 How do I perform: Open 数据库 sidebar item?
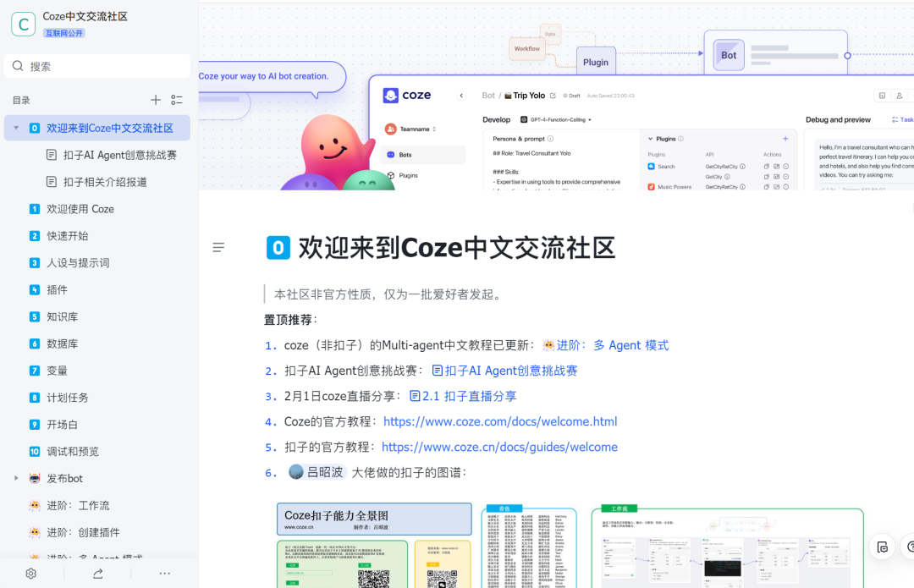[x=63, y=343]
